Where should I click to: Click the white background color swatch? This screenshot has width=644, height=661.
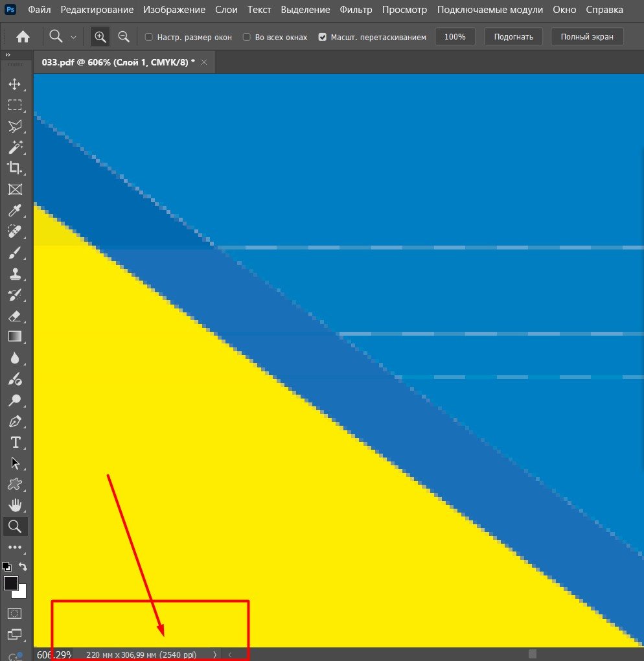coord(21,593)
